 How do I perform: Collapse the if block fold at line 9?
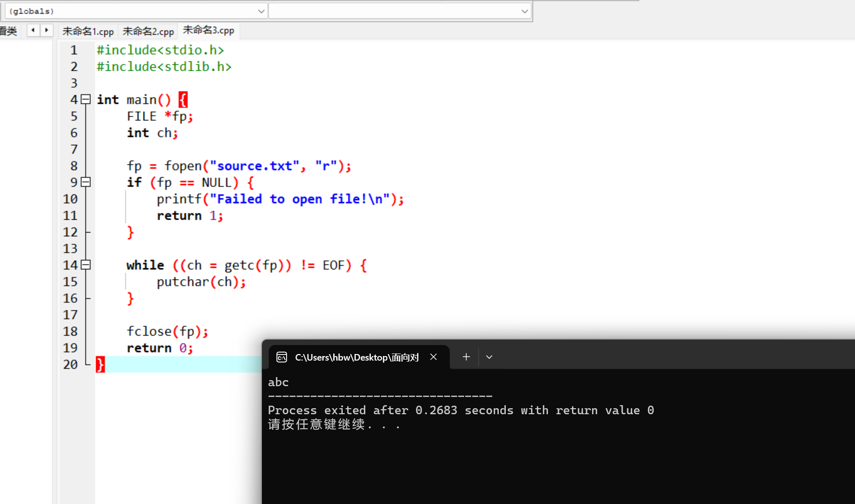[x=86, y=182]
